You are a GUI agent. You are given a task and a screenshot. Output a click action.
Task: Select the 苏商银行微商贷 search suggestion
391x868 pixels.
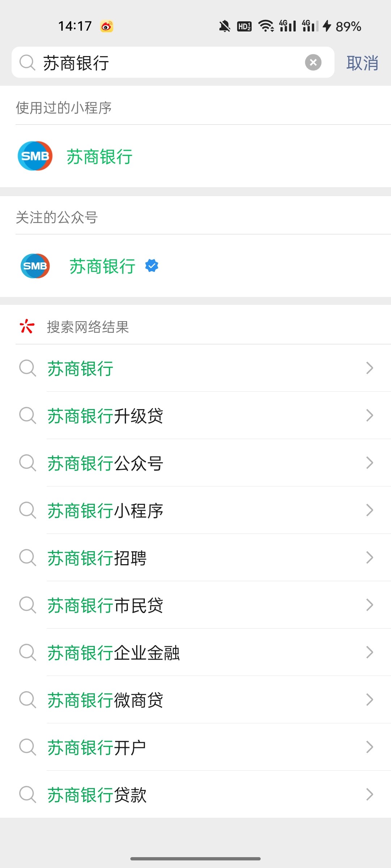point(105,700)
